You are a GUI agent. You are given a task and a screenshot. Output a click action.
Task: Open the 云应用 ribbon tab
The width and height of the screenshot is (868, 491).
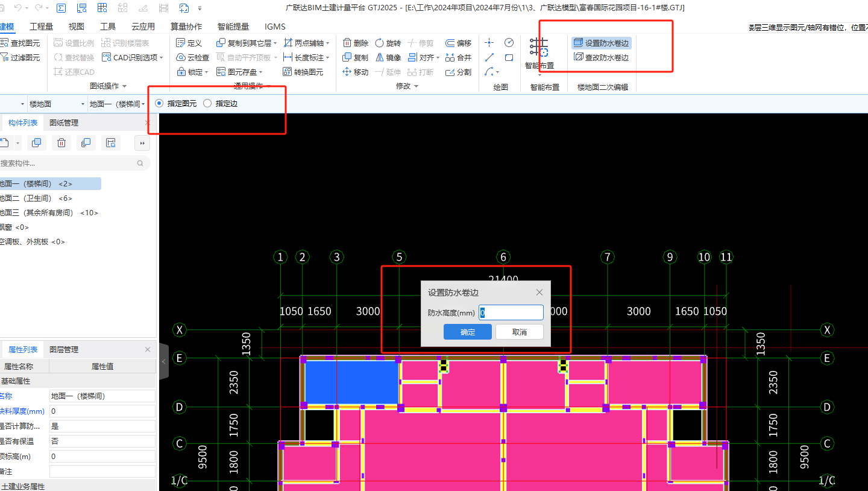[x=143, y=27]
